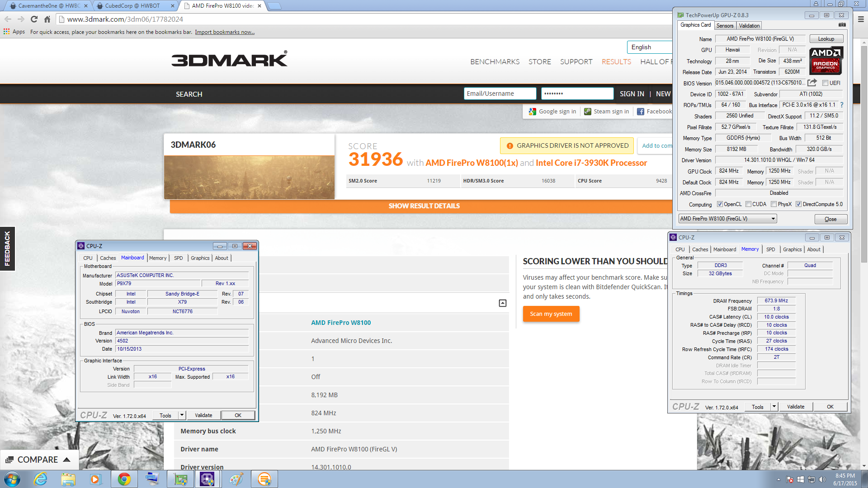Switch to Chrome in the taskbar
Image resolution: width=868 pixels, height=488 pixels.
(124, 479)
